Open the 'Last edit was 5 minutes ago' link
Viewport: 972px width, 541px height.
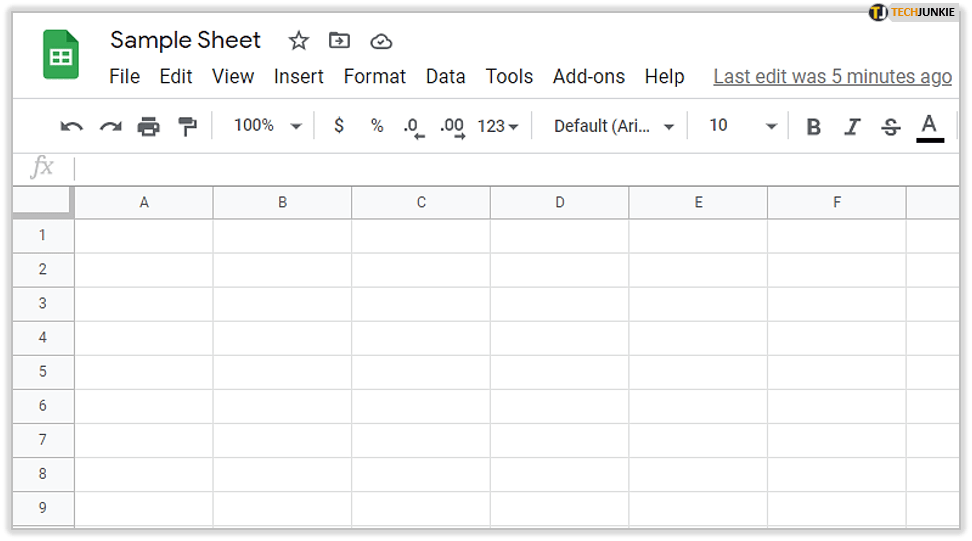(832, 77)
